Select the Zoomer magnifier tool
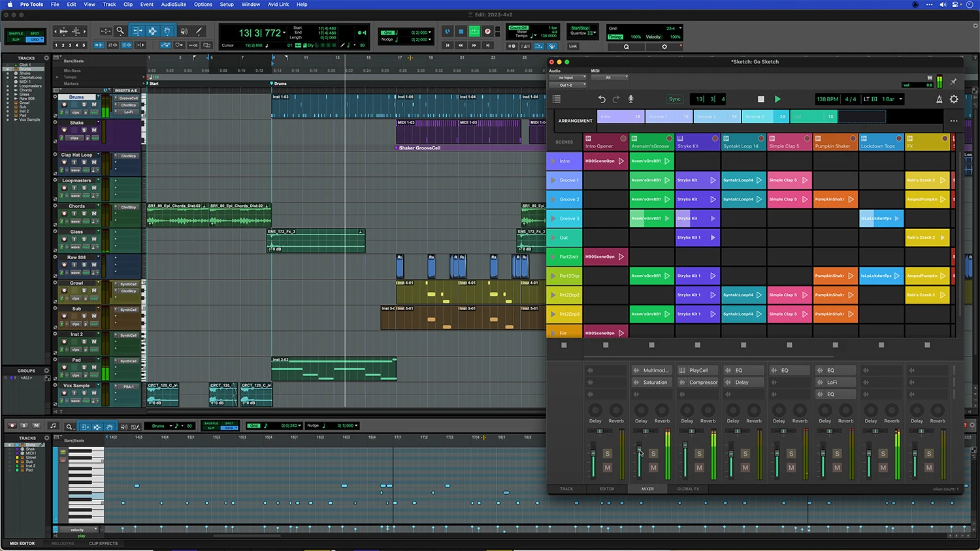The width and height of the screenshot is (980, 551). 120,31
